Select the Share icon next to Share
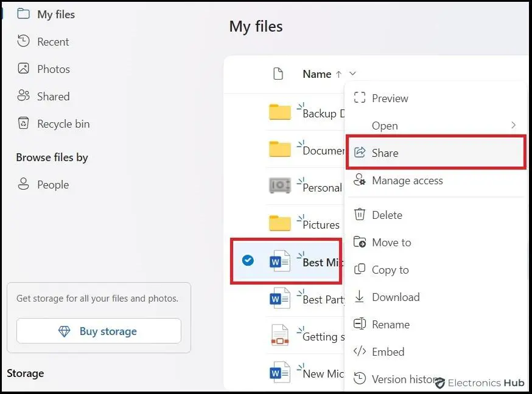 (x=360, y=153)
